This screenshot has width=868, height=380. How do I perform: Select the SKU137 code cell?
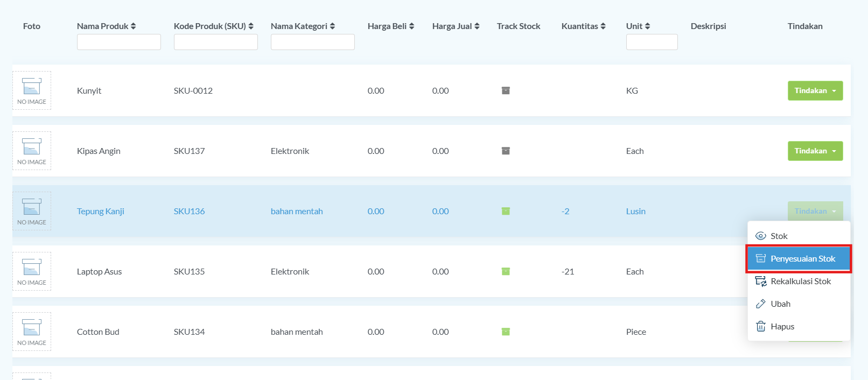click(x=190, y=151)
